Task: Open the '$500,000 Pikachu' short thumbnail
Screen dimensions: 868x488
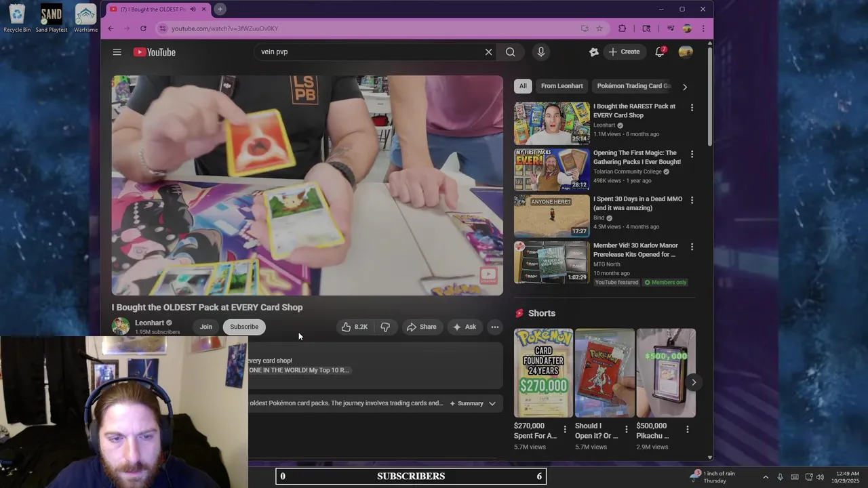Action: coord(665,373)
